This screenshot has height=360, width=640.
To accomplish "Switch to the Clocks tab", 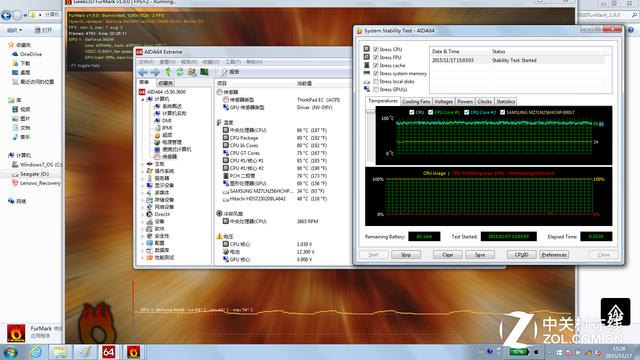I will [x=484, y=102].
